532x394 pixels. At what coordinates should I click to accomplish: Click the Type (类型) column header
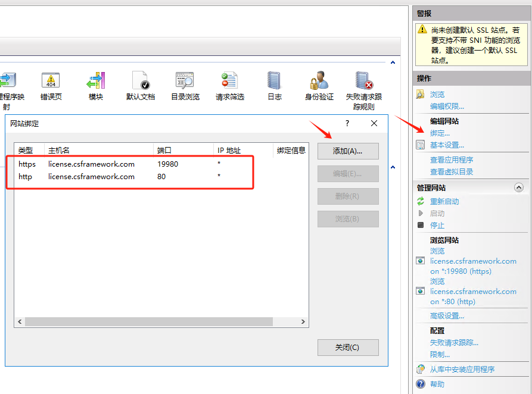pyautogui.click(x=29, y=150)
